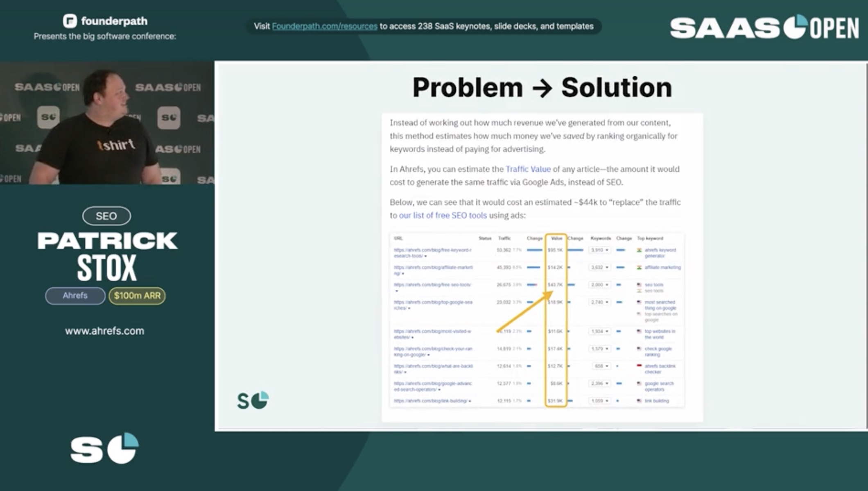
Task: Click the dark SO logo inside the slide
Action: (x=253, y=400)
